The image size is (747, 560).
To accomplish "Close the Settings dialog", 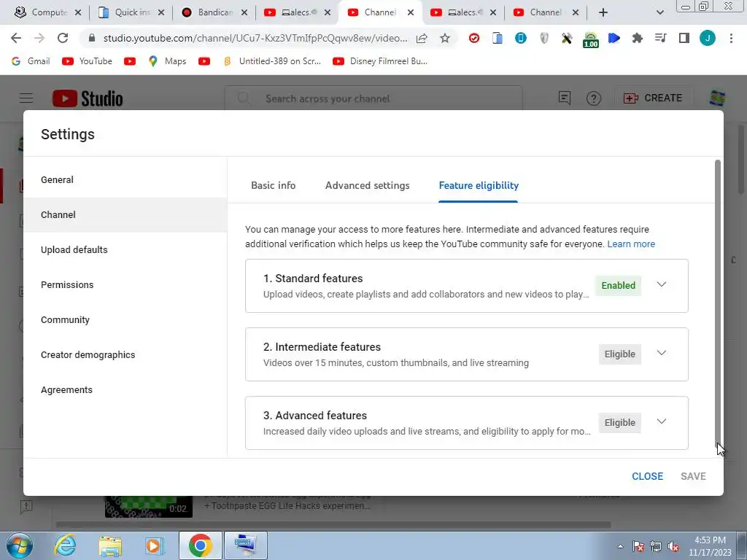I will click(647, 476).
